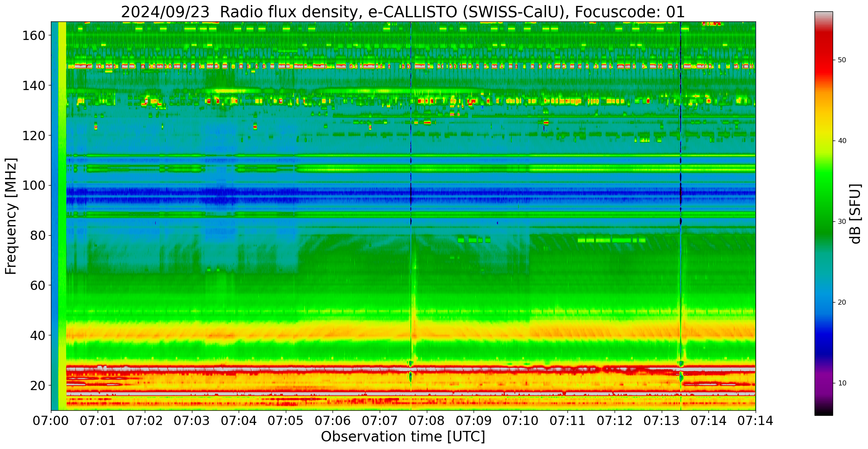
Task: Click the 80 frequency tick label
Action: click(37, 235)
